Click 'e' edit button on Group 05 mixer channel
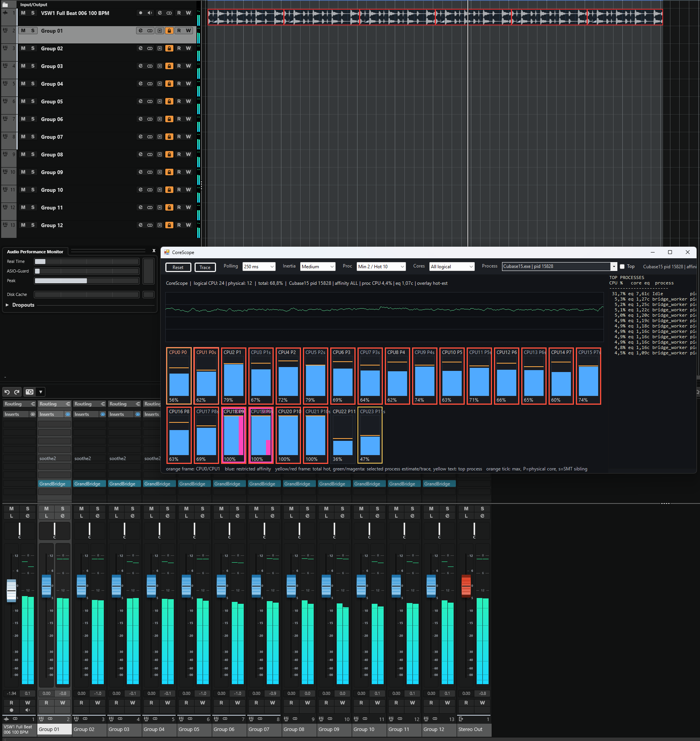 pos(203,516)
